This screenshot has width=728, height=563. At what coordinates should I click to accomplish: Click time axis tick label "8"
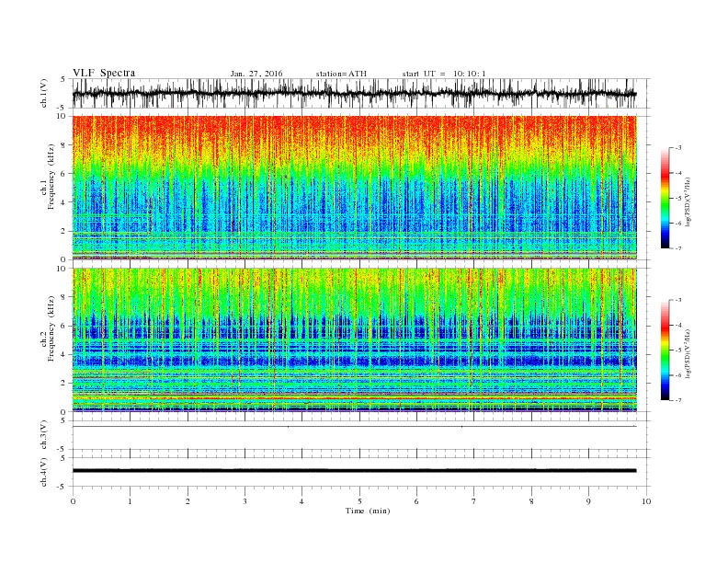(x=531, y=501)
